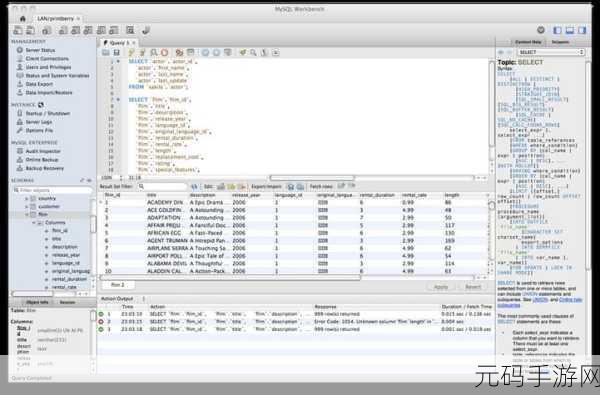Click the Apply button
Screen dimensions: 600x395
(441, 287)
